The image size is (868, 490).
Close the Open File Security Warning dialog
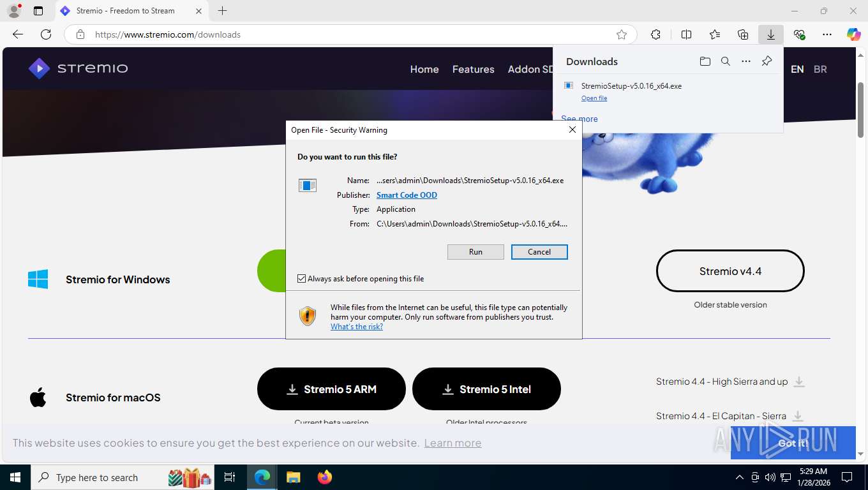pyautogui.click(x=572, y=130)
